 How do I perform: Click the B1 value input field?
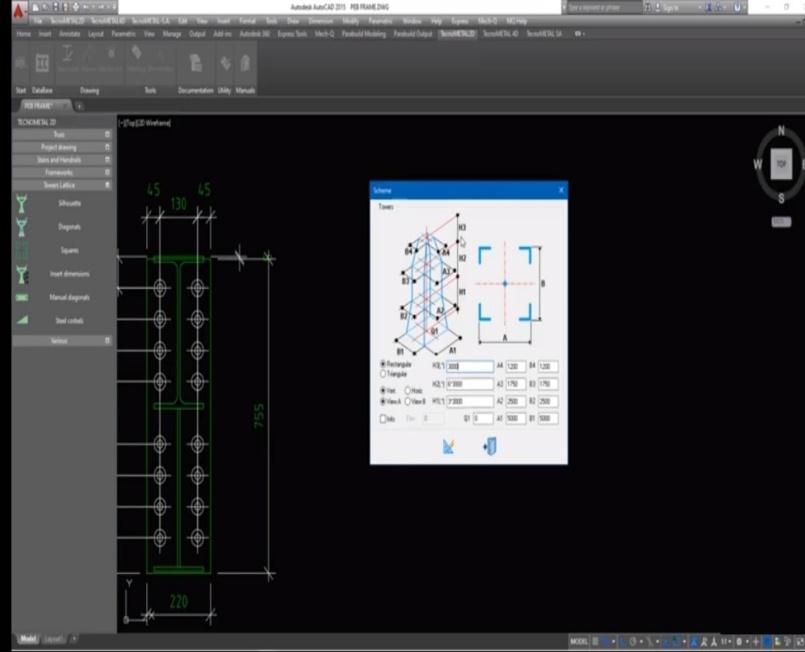pyautogui.click(x=548, y=418)
